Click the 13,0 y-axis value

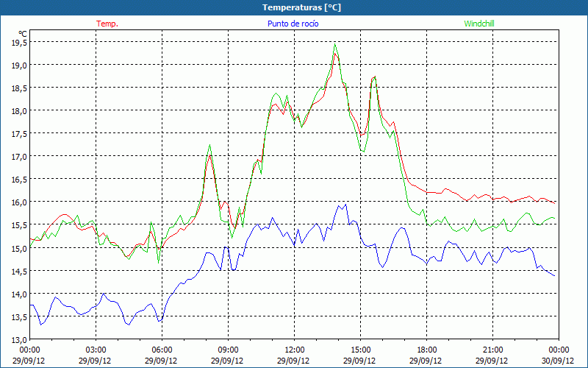point(19,340)
